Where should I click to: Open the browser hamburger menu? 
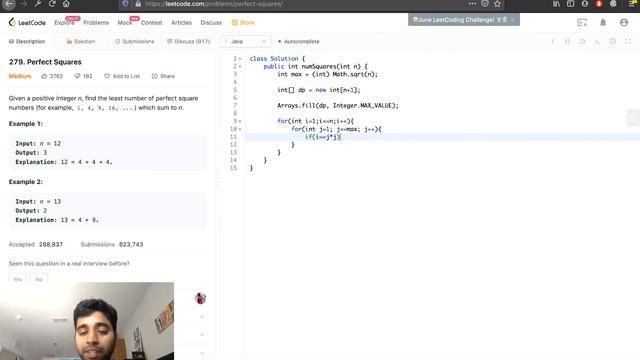point(632,4)
